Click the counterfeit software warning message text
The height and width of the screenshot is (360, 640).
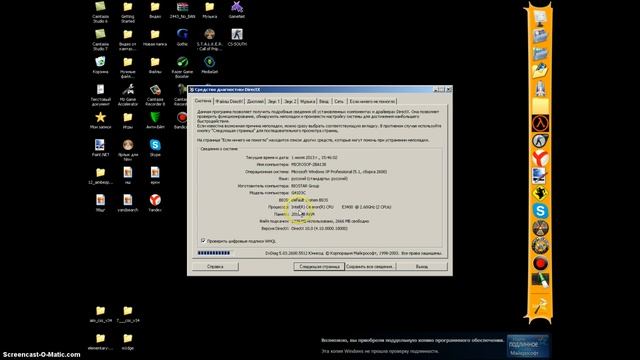click(413, 340)
